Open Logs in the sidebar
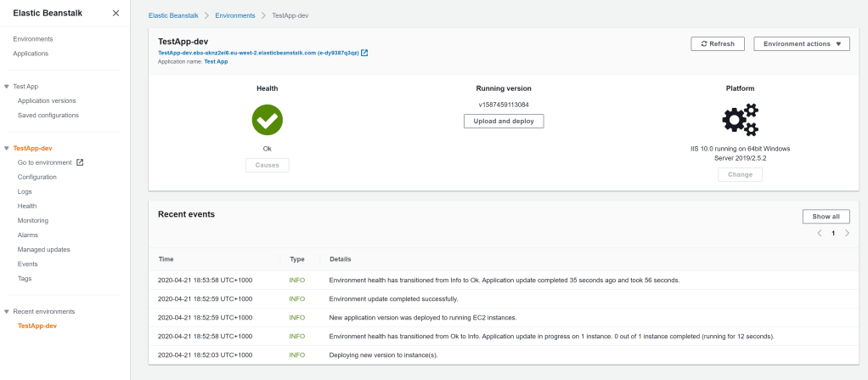 pyautogui.click(x=25, y=191)
